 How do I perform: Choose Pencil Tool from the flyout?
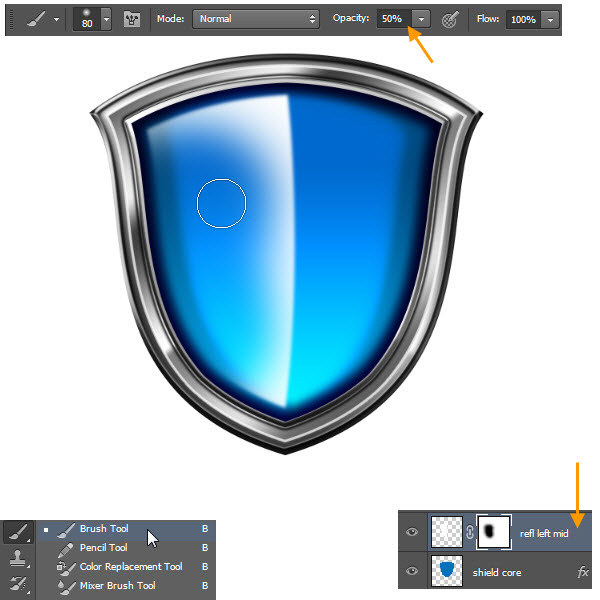coord(104,548)
